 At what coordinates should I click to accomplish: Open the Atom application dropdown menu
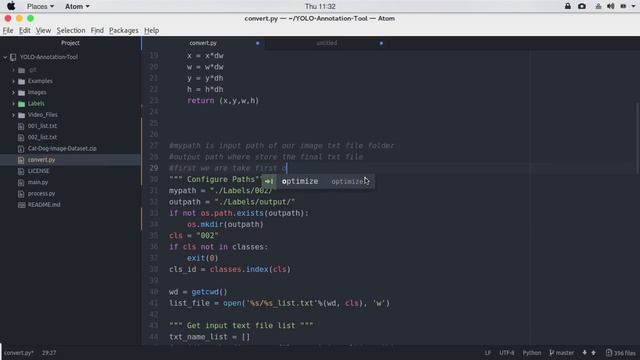click(x=77, y=7)
